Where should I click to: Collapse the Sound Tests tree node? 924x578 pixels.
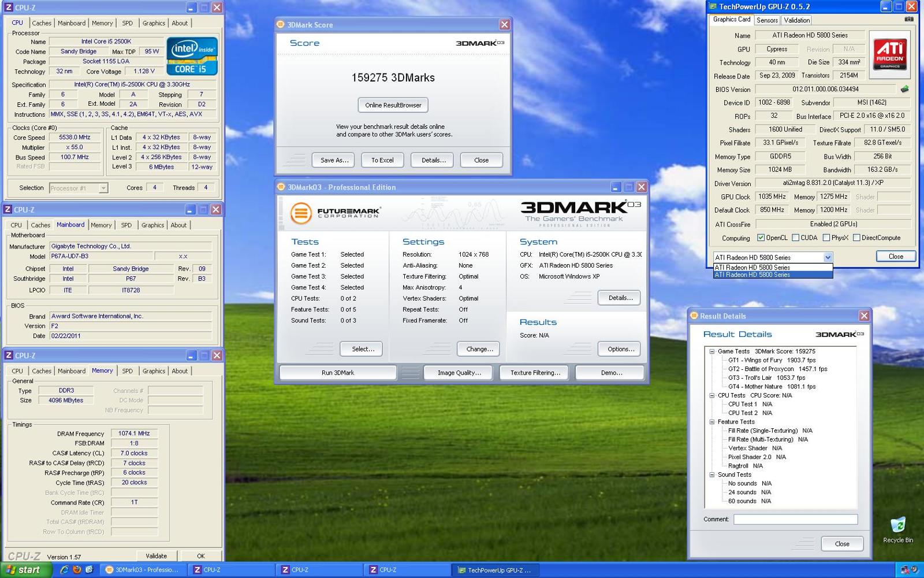pos(712,475)
